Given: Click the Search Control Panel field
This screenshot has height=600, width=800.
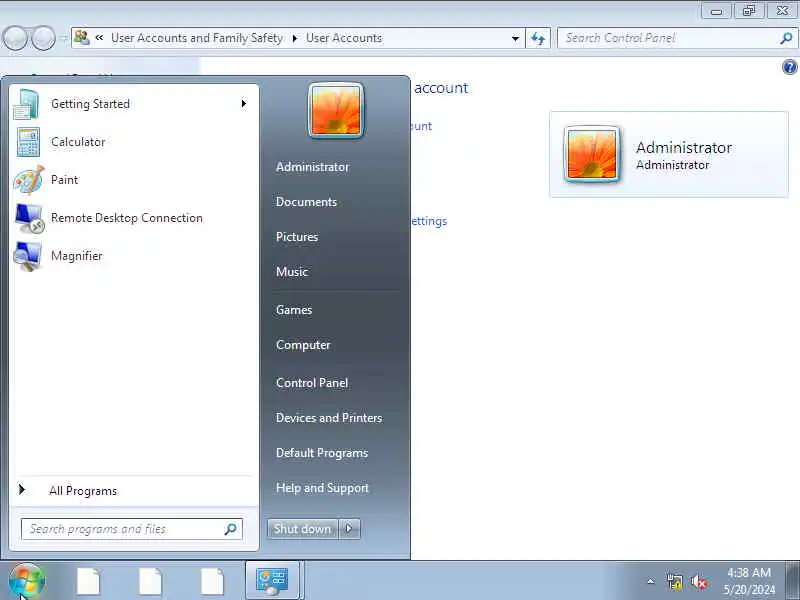Looking at the screenshot, I should click(678, 38).
